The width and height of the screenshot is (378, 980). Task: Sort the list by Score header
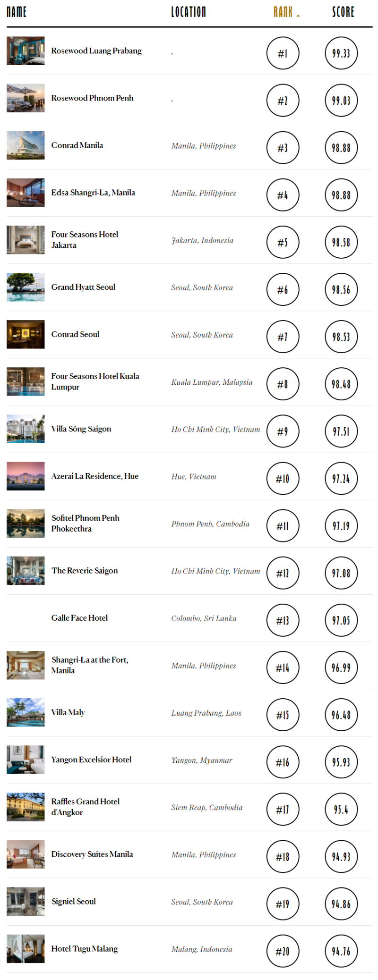[343, 12]
